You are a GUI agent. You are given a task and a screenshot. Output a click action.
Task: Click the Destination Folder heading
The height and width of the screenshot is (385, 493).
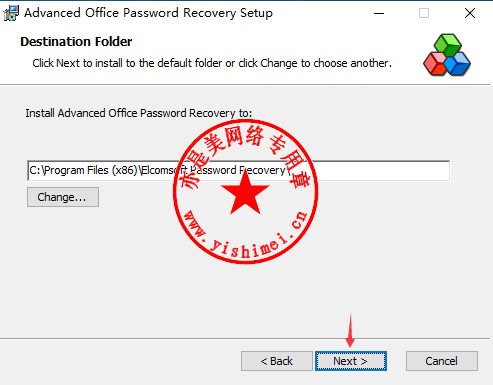[76, 42]
